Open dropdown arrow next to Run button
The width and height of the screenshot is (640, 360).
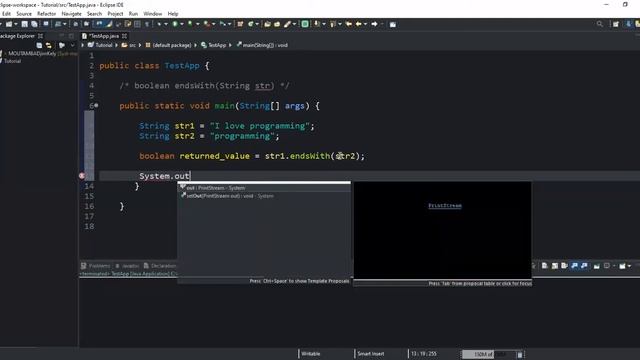[182, 24]
